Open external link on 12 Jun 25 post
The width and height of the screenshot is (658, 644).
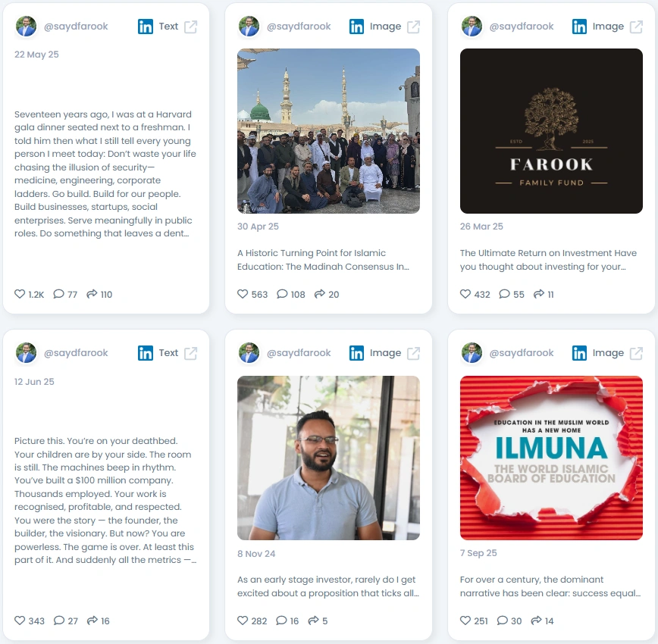(x=190, y=353)
